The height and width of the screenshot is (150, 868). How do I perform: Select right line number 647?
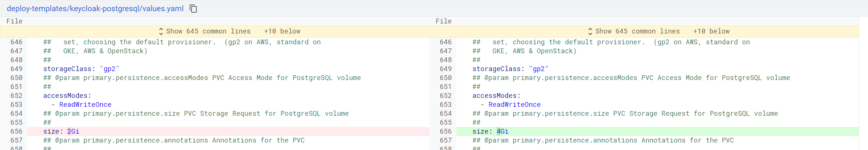pos(446,51)
